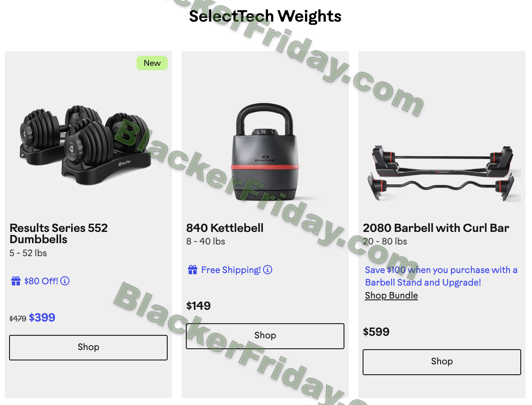Click the $399 sale price
532x405 pixels.
(42, 318)
